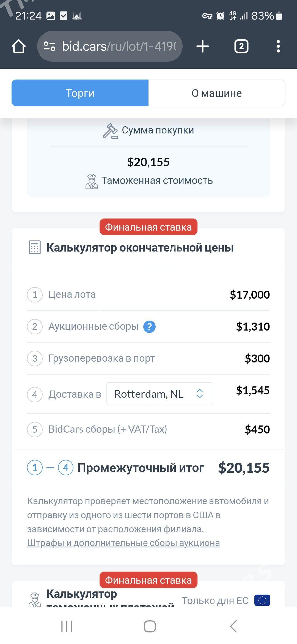Screen dimensions: 297x644
Task: Click the Только для ЕС label
Action: [215, 601]
